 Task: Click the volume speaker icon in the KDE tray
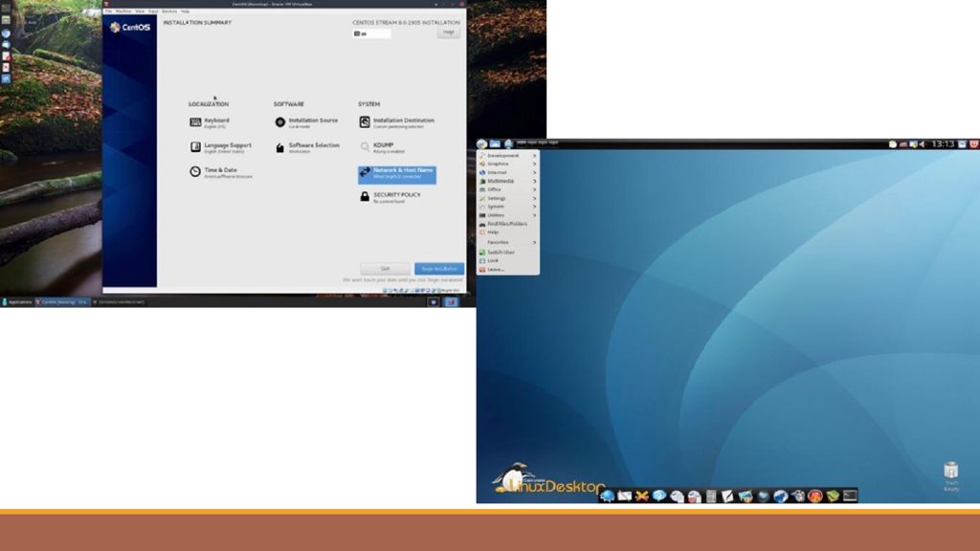pos(923,144)
